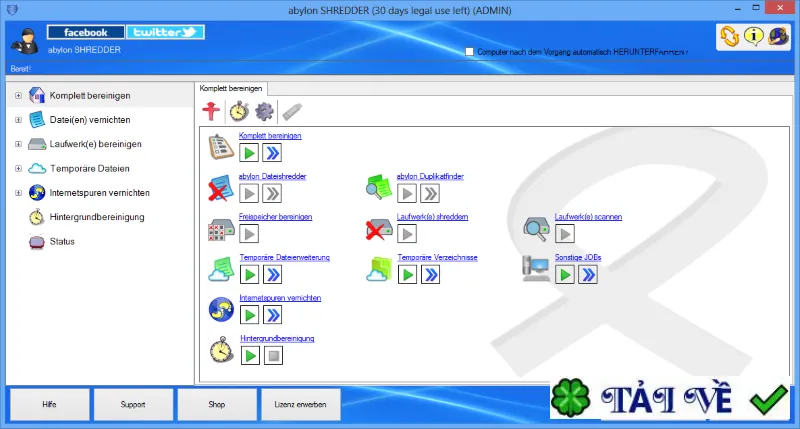The image size is (800, 429).
Task: Expand the Internetspuren vernichten tree node
Action: click(18, 193)
